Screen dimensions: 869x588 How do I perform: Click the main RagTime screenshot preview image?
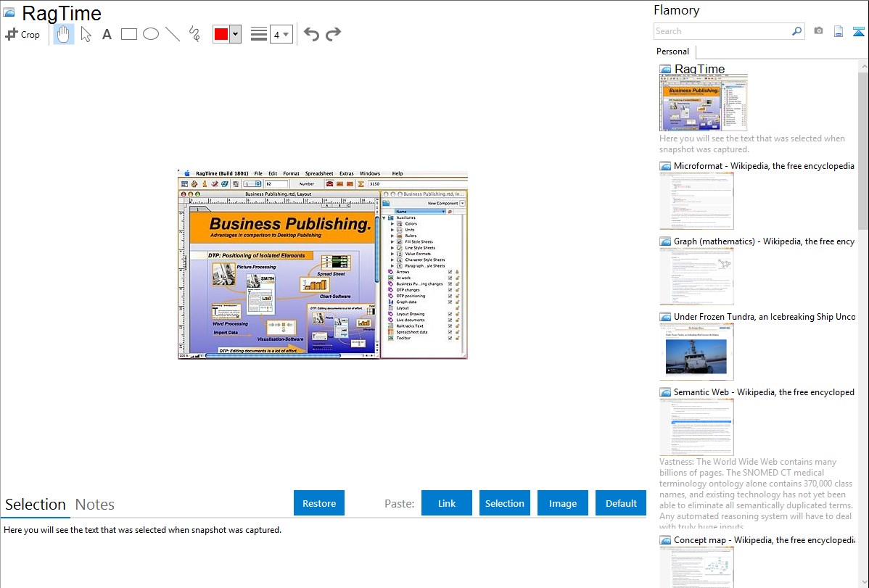point(323,265)
